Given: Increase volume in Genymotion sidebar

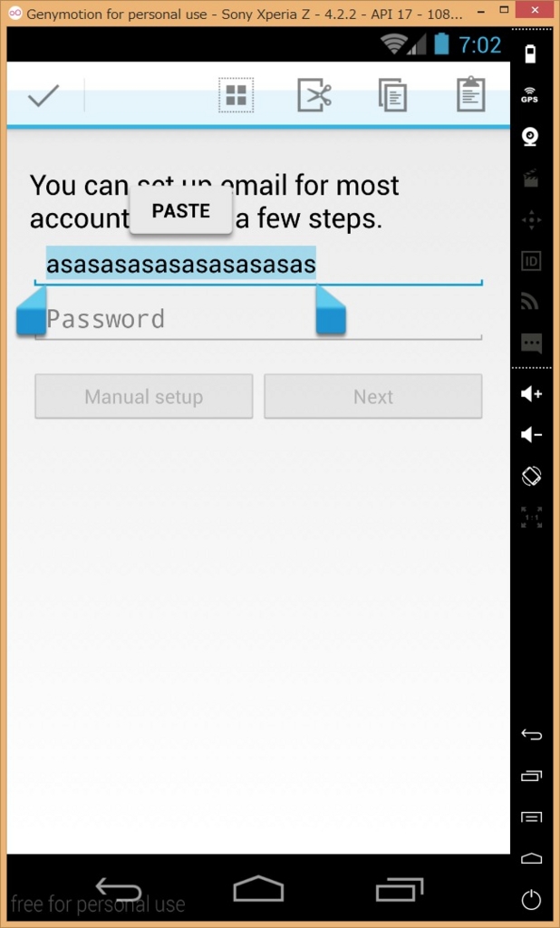Looking at the screenshot, I should (x=531, y=393).
